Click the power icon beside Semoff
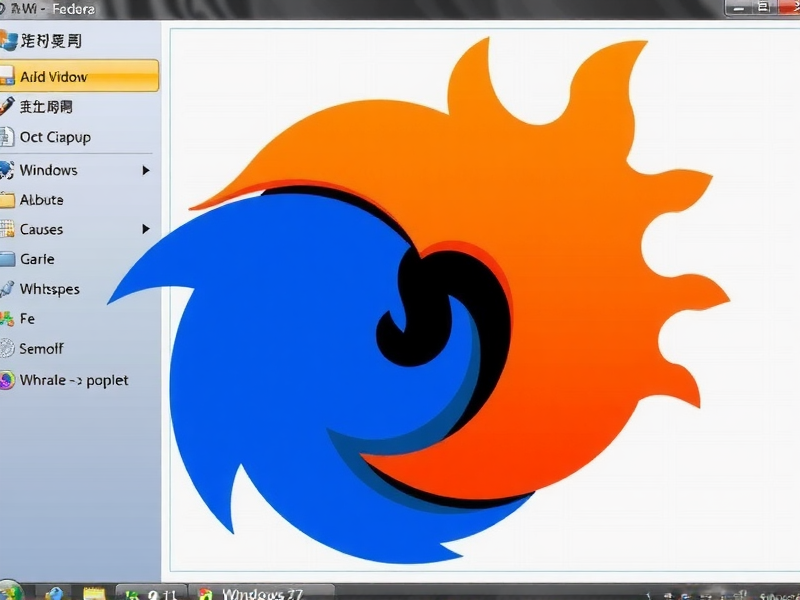The width and height of the screenshot is (800, 600). point(10,348)
